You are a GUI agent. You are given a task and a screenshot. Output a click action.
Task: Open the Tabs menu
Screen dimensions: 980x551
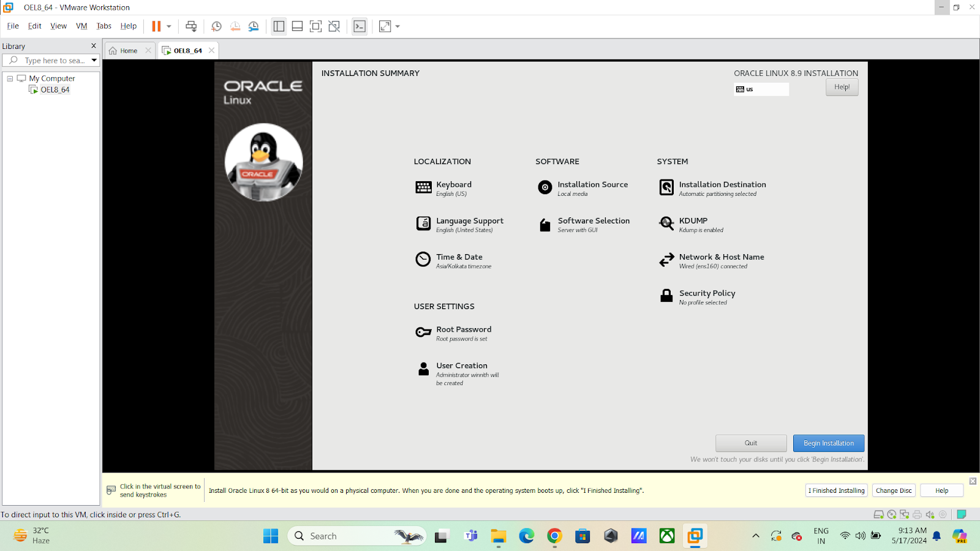[x=104, y=26]
